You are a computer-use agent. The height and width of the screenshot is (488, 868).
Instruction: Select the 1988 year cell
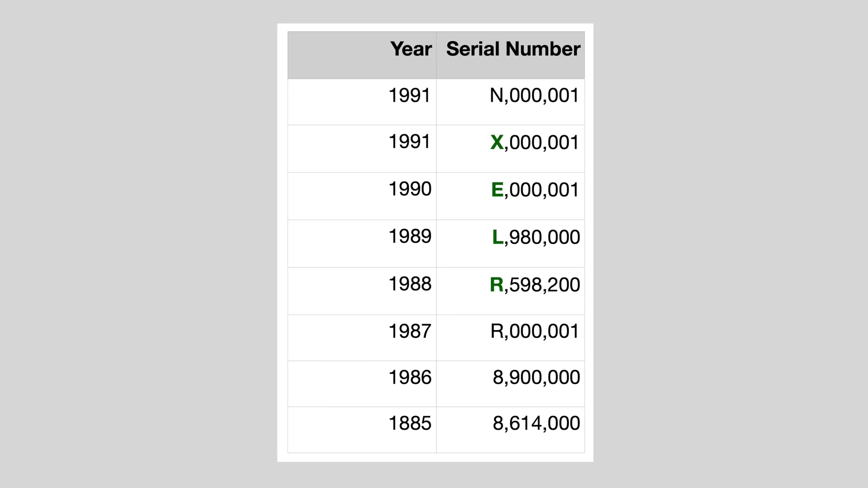(362, 291)
